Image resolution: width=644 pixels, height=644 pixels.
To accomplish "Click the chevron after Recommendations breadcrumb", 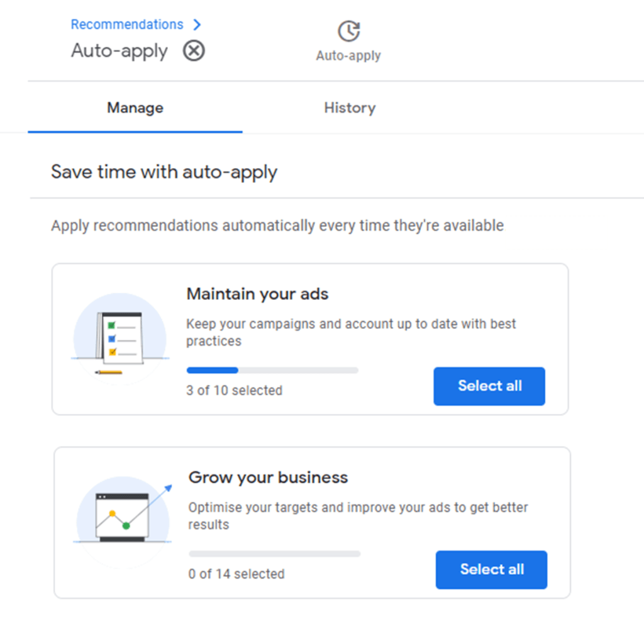I will 197,24.
